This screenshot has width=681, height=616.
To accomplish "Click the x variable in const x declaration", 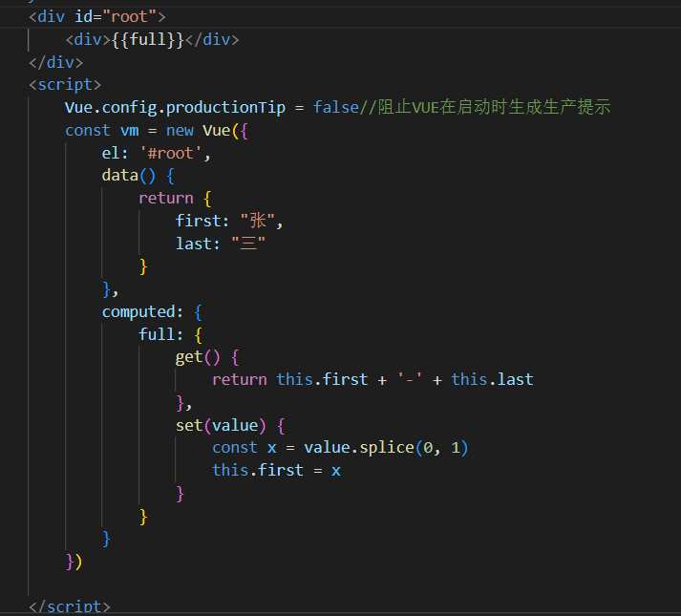I will 272,447.
